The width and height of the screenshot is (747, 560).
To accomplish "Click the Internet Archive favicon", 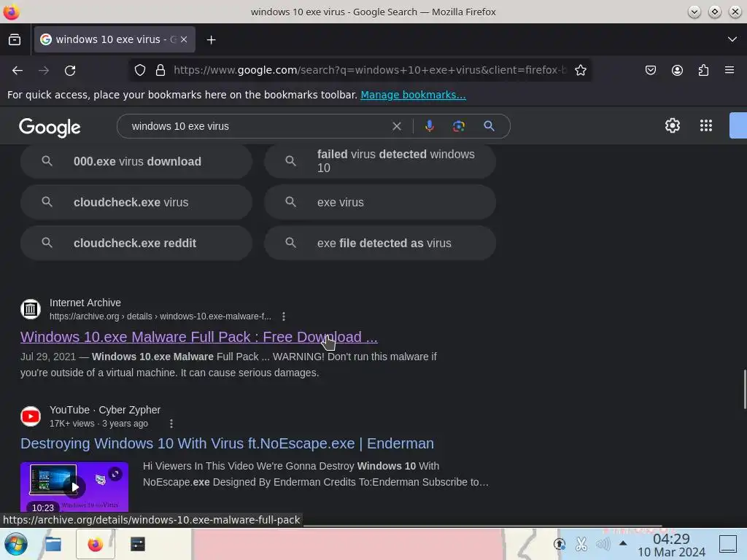I will pos(31,309).
